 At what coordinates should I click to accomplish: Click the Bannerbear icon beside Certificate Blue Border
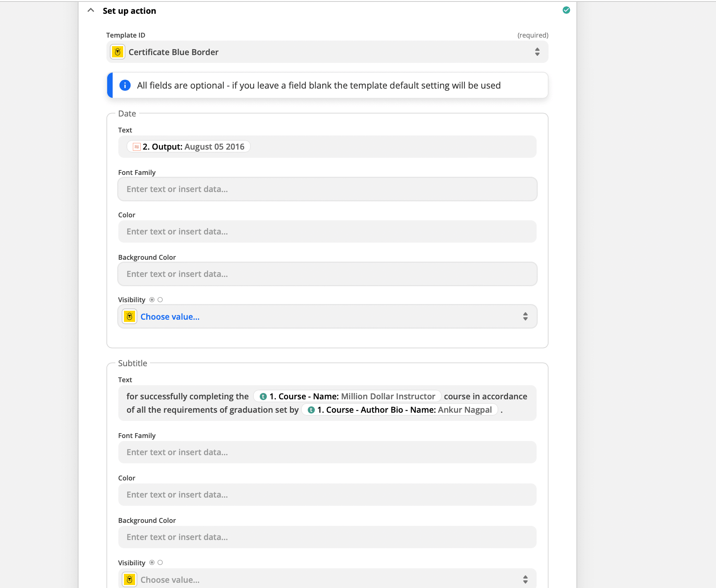[x=118, y=52]
